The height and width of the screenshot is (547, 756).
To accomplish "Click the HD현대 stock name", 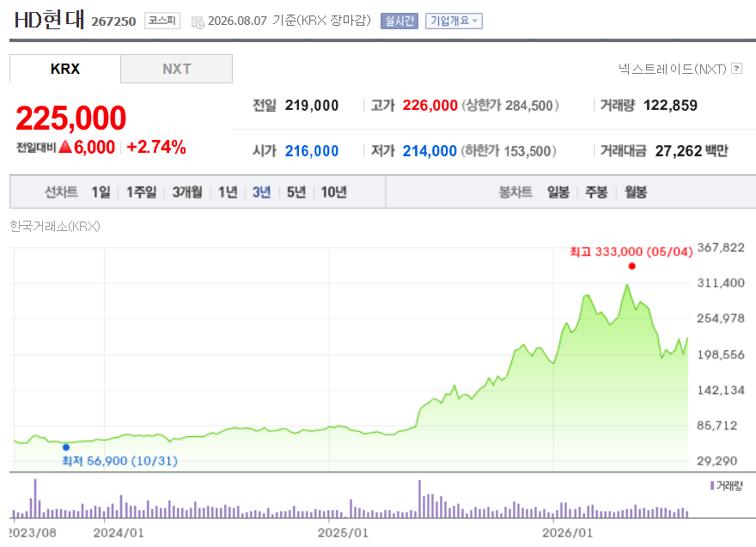I will [x=49, y=20].
